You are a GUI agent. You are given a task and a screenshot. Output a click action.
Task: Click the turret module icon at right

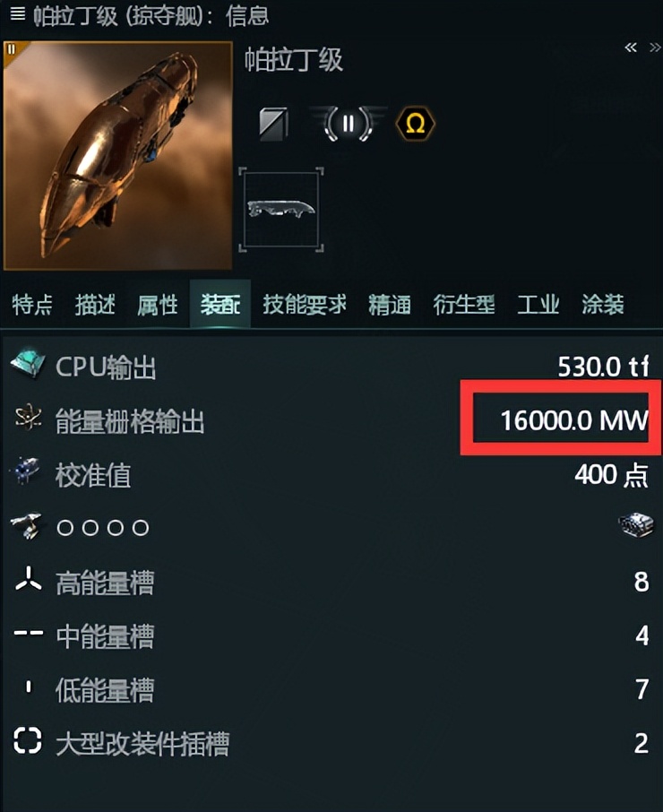click(x=635, y=525)
